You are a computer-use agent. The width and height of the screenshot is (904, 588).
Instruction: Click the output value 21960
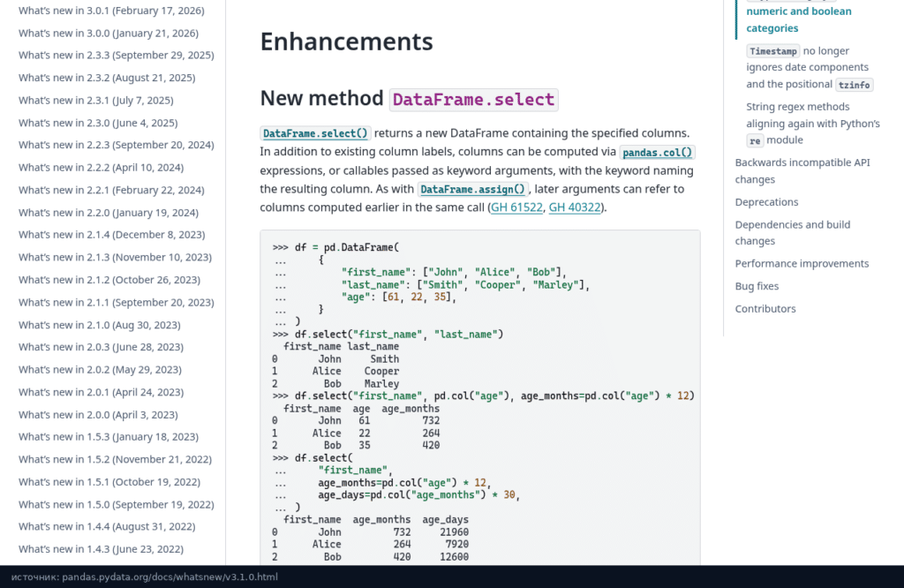click(x=454, y=532)
